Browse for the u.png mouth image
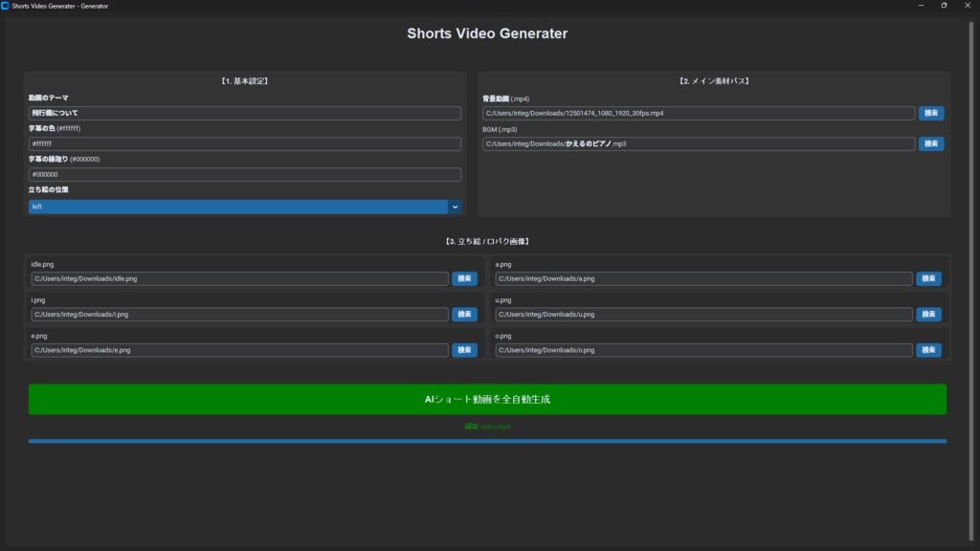This screenshot has width=980, height=551. tap(927, 314)
